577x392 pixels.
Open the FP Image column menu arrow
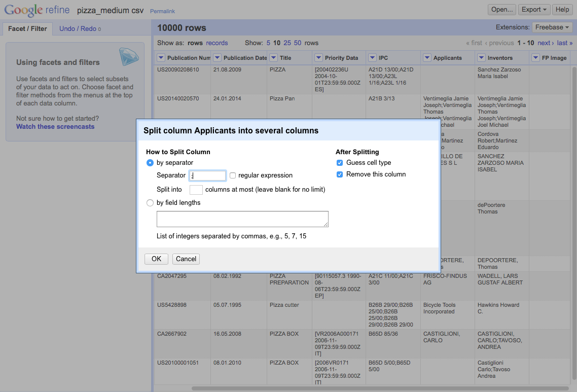536,58
